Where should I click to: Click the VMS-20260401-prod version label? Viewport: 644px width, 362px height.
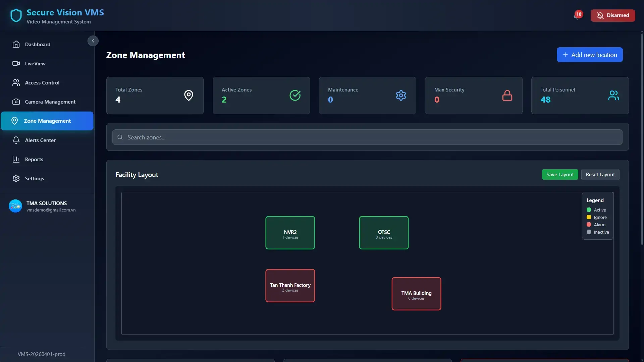(x=41, y=354)
